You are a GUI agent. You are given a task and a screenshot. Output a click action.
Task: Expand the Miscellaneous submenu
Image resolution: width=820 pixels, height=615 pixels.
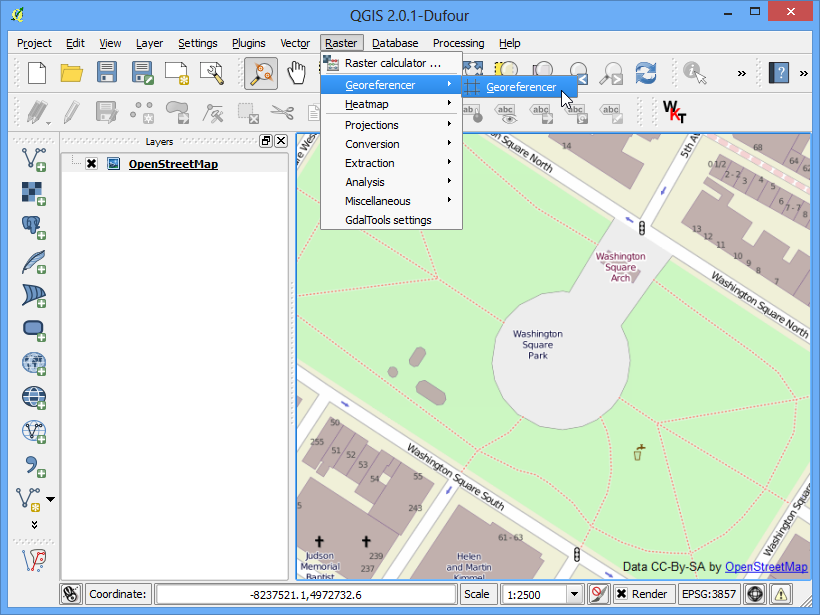tap(391, 201)
